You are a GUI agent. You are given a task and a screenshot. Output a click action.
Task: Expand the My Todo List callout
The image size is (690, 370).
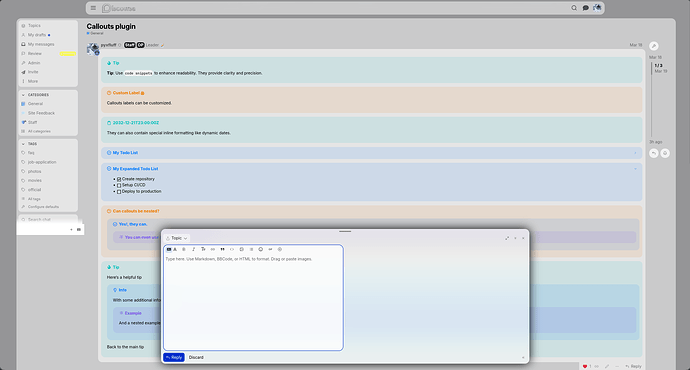[371, 153]
